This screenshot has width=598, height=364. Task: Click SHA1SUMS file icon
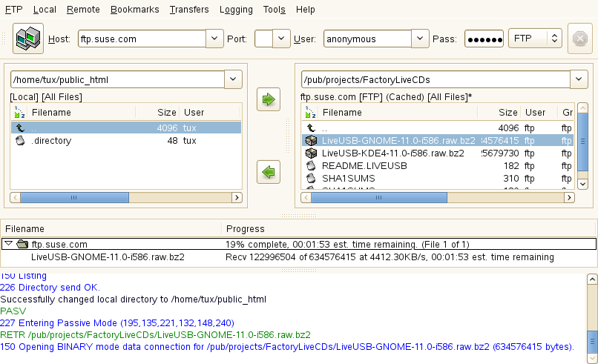click(311, 179)
